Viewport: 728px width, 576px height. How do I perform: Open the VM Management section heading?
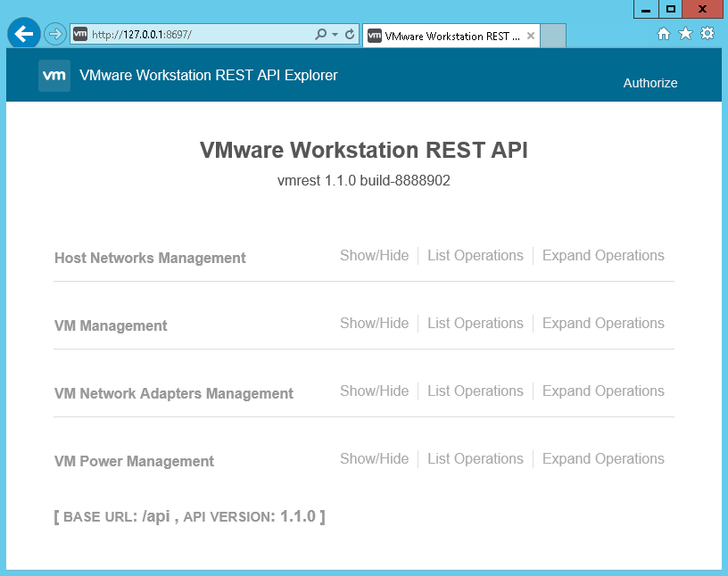(x=111, y=325)
